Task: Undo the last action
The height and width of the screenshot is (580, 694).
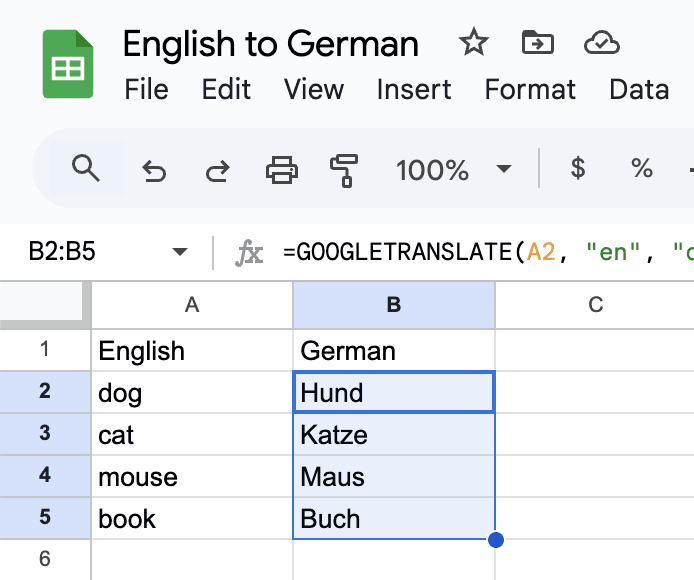Action: pos(153,170)
